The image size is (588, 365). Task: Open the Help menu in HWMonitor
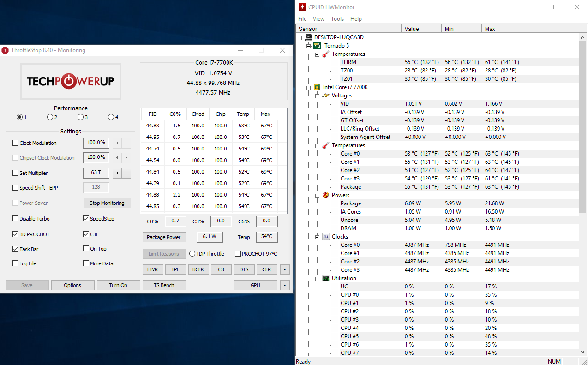click(356, 19)
